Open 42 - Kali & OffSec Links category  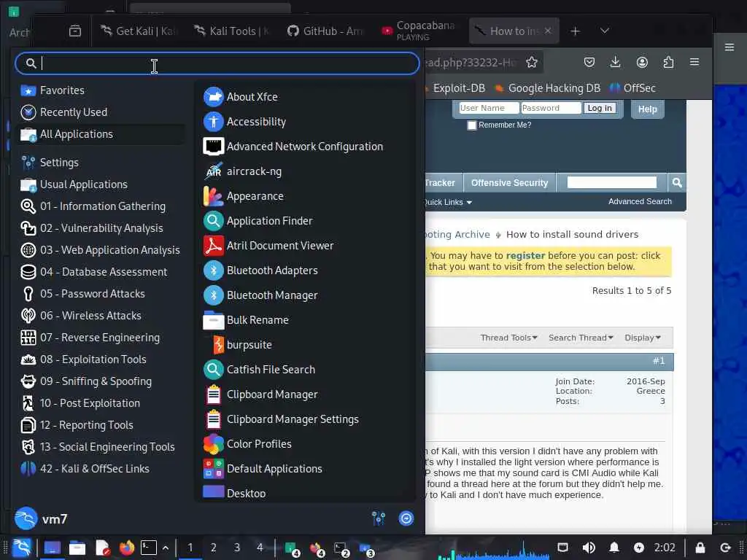point(100,469)
